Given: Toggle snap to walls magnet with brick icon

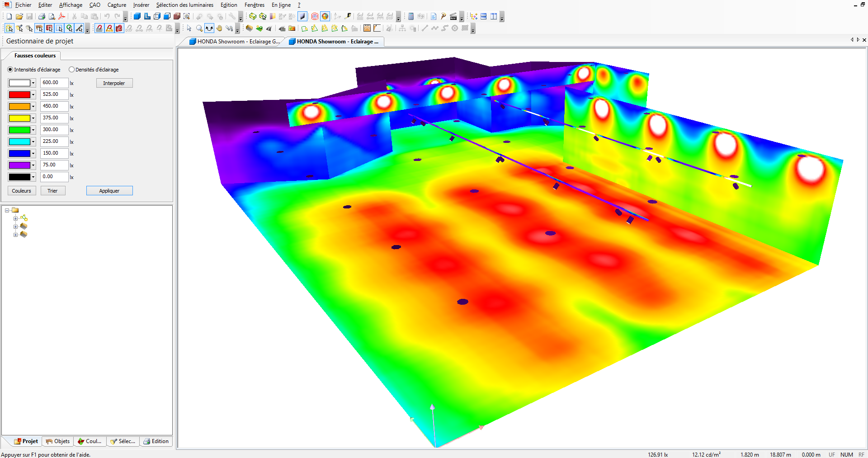Looking at the screenshot, I should point(119,28).
